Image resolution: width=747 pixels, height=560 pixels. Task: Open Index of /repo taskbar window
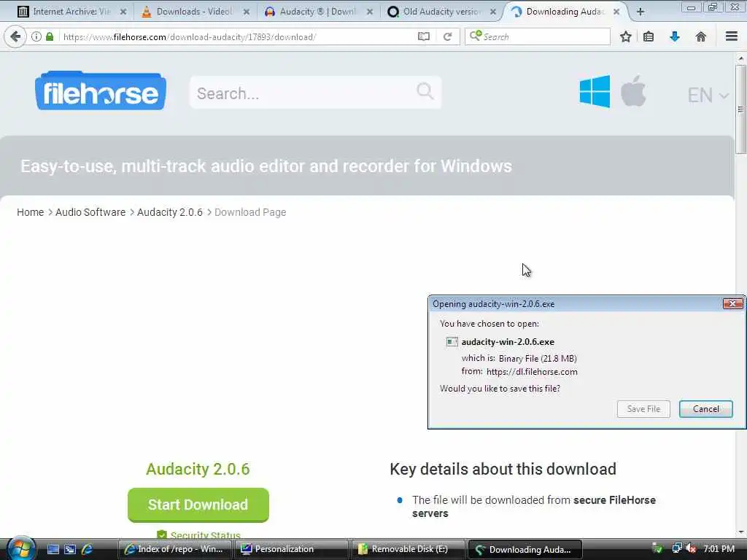coord(174,550)
